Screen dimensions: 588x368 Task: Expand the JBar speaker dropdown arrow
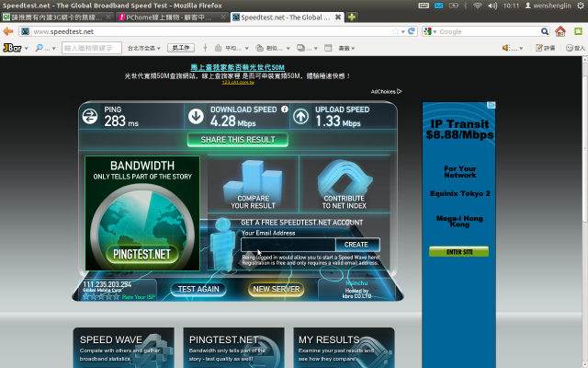pos(521,48)
